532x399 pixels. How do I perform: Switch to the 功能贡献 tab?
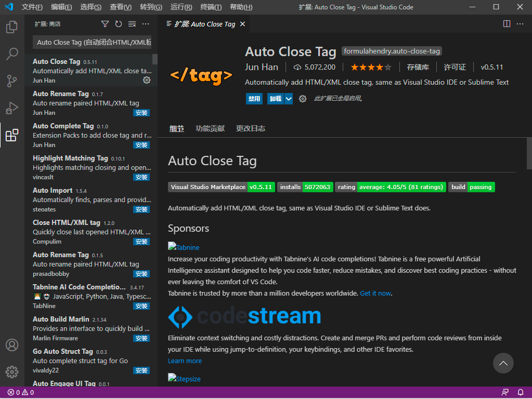click(x=210, y=128)
